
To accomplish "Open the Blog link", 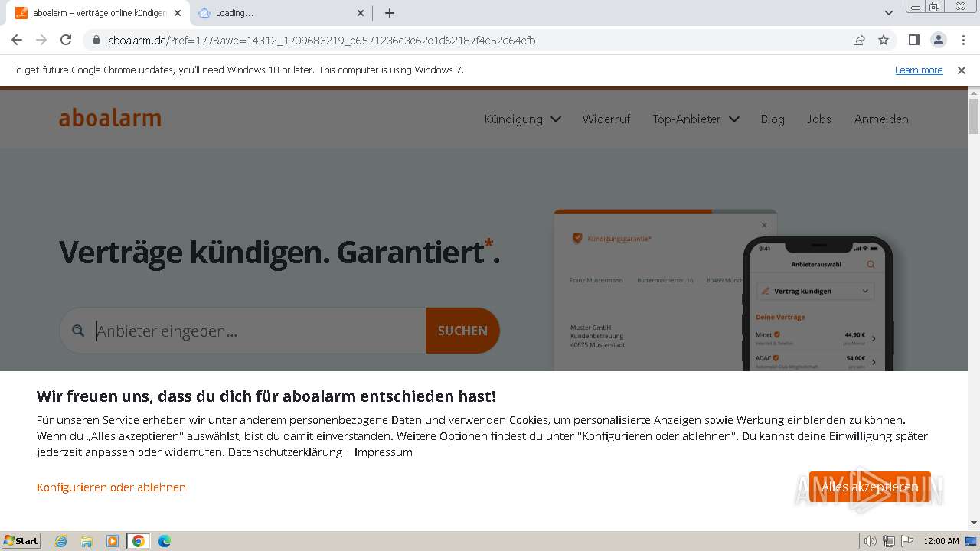I will (x=773, y=119).
